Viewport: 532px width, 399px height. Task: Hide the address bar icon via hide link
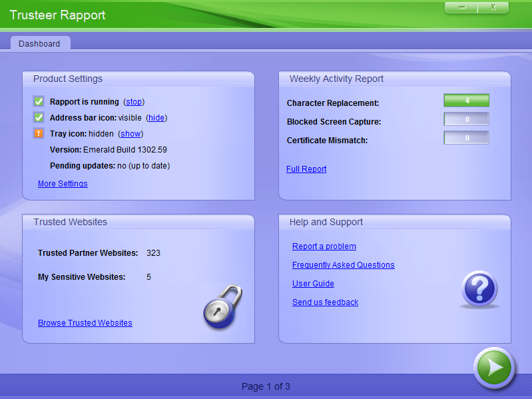click(156, 118)
